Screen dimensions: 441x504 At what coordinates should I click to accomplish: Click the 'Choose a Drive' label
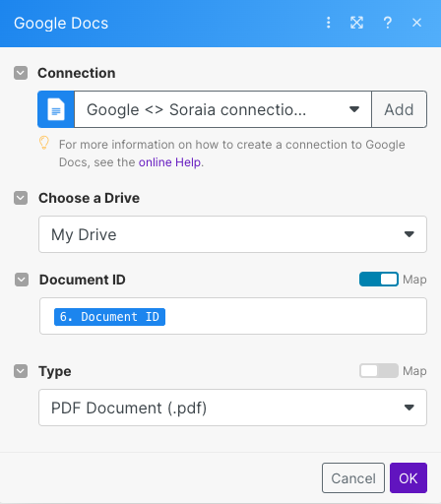(x=89, y=198)
